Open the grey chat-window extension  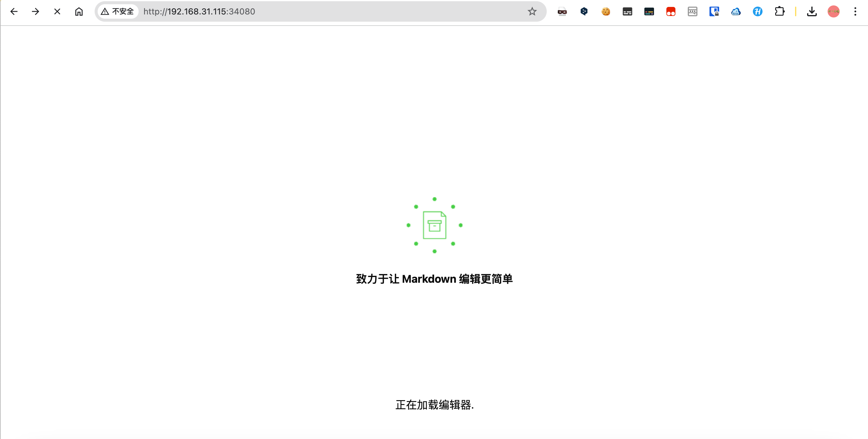coord(693,12)
